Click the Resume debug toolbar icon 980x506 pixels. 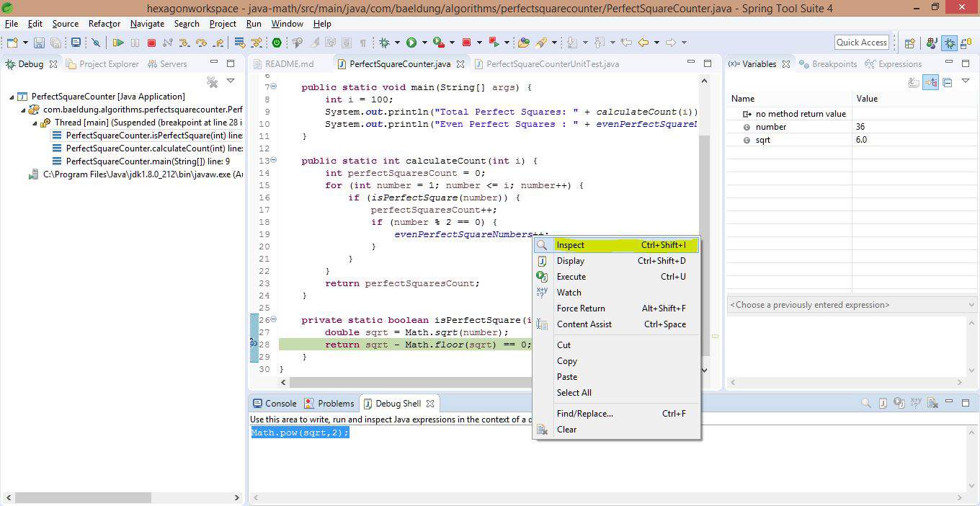point(118,43)
